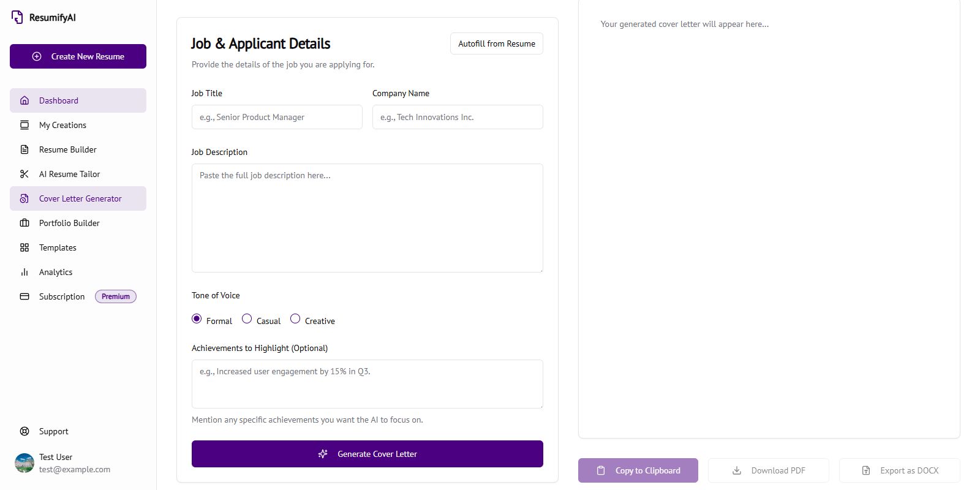Click the AI Resume Tailor scissors icon
The image size is (980, 490).
click(x=24, y=174)
